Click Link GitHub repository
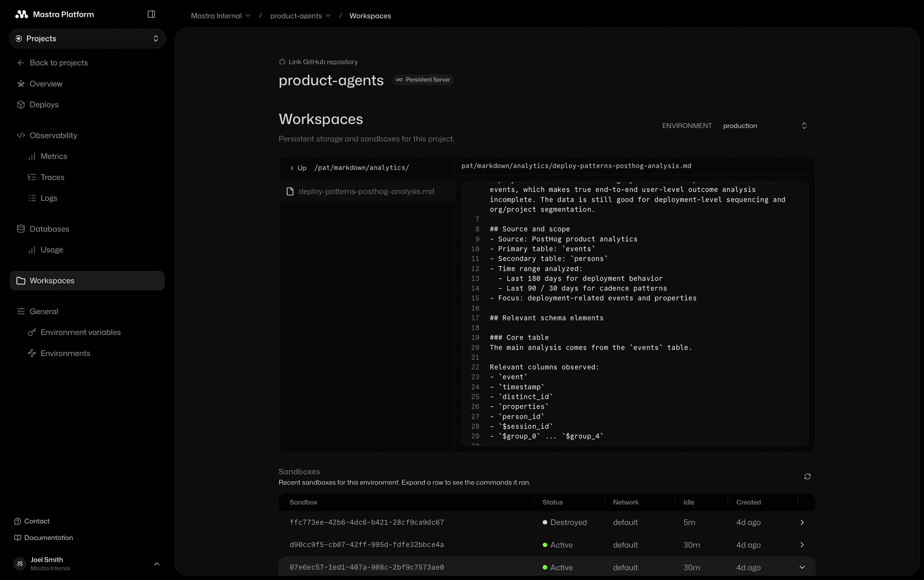Screen dimensions: 924x580 coord(323,62)
